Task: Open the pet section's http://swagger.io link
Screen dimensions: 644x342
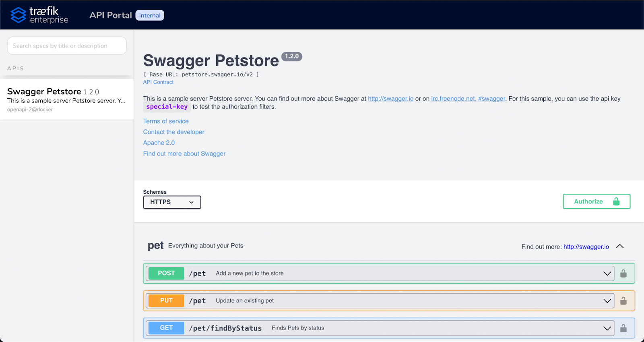Action: (x=586, y=247)
